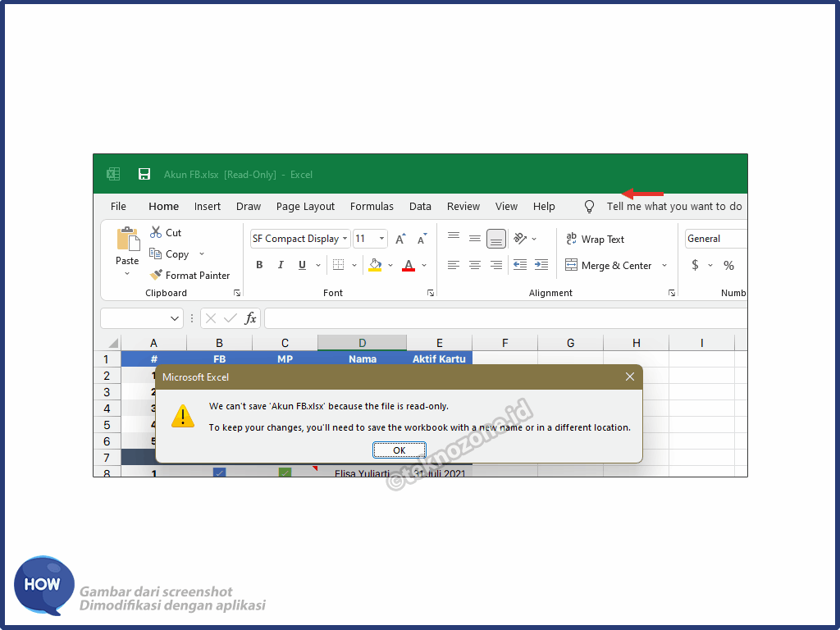
Task: Open font color dropdown arrow
Action: click(x=424, y=265)
